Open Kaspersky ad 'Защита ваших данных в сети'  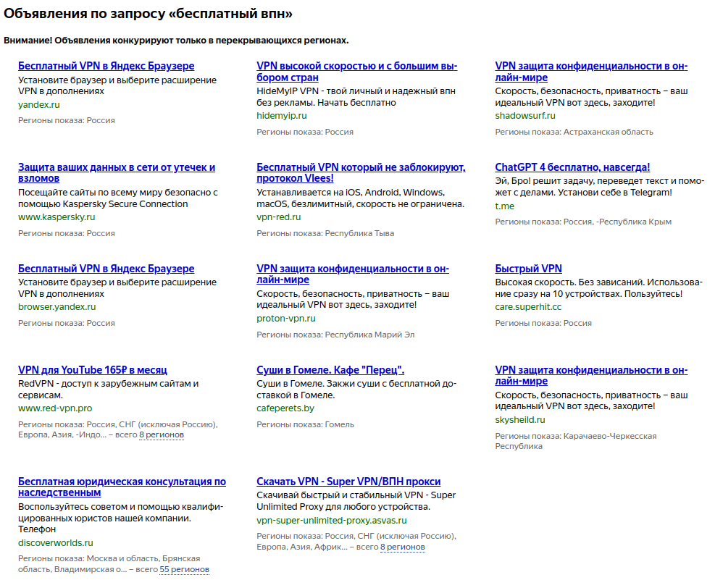click(x=117, y=173)
